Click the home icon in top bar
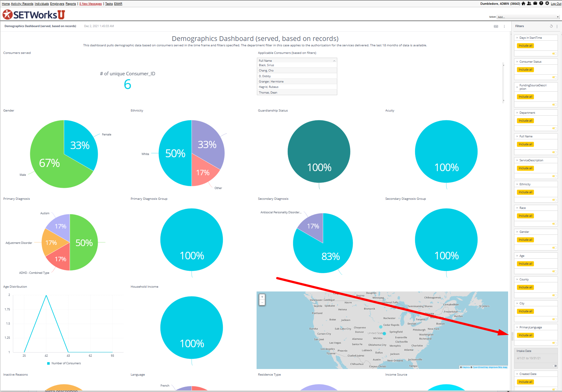The height and width of the screenshot is (392, 562). [524, 3]
